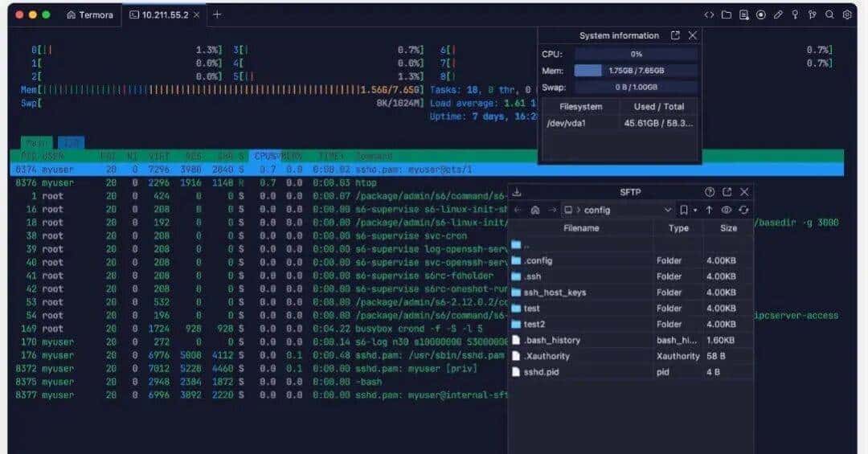Add a new tab with plus button

coord(217,14)
